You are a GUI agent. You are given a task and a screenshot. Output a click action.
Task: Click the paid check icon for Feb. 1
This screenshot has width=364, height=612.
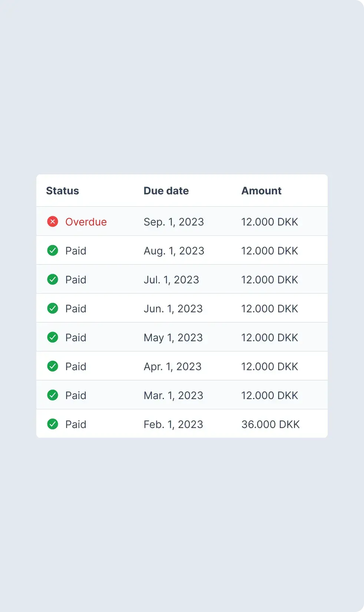[53, 424]
